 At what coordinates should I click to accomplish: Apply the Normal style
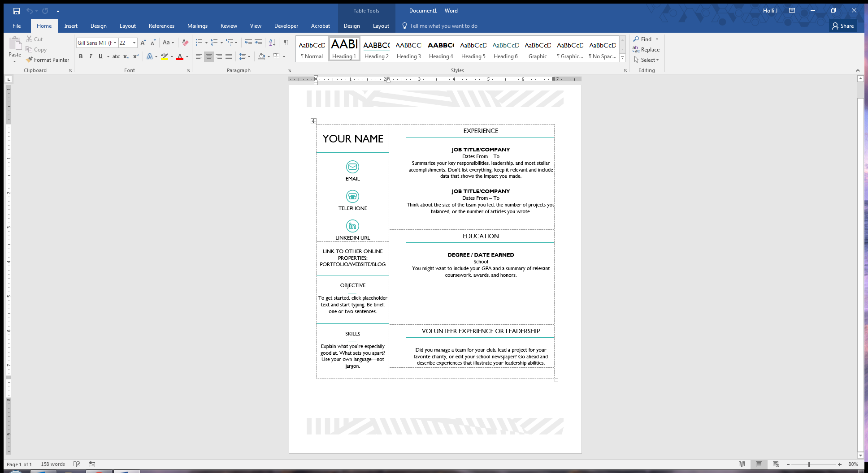[x=312, y=49]
